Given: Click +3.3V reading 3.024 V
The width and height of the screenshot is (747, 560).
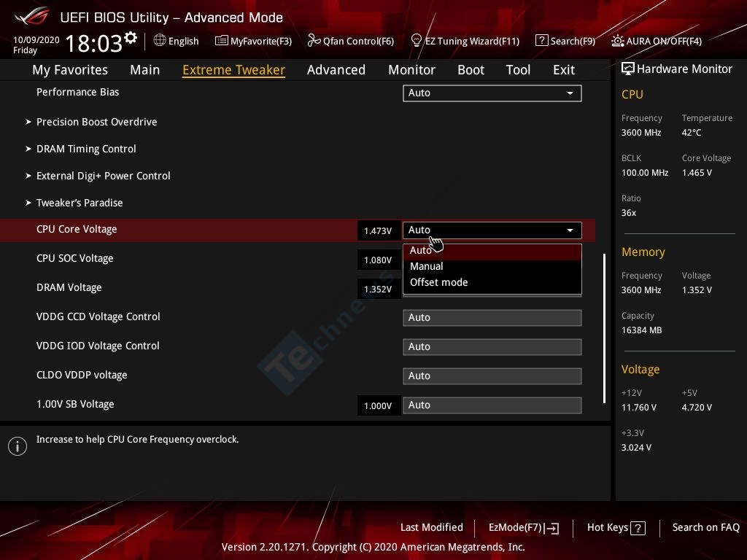Looking at the screenshot, I should tap(636, 448).
